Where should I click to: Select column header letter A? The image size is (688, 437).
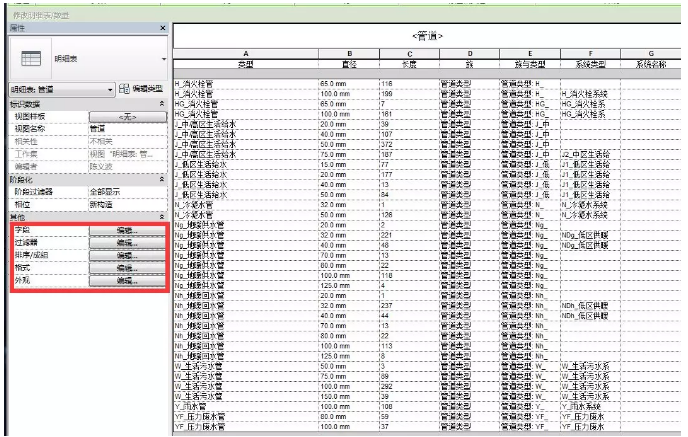pyautogui.click(x=246, y=54)
